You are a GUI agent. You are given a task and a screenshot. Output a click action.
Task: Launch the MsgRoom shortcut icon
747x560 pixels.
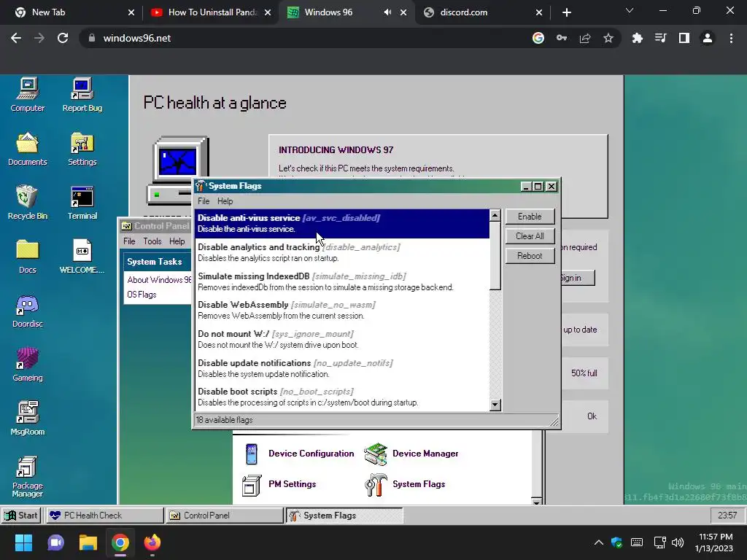click(x=28, y=418)
